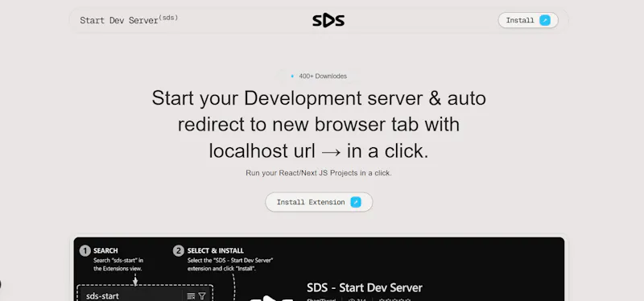The height and width of the screenshot is (301, 644).
Task: Click 'Run your React/Next JS Projects' subtitle
Action: pos(319,173)
